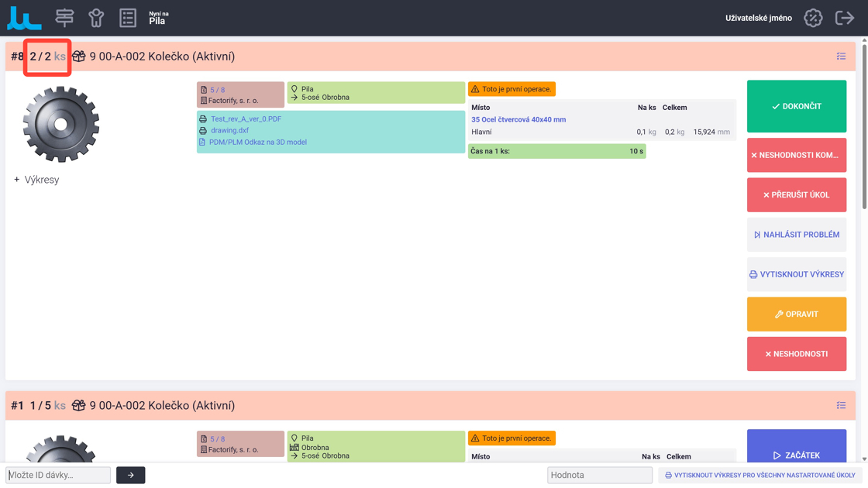
Task: Open the task list icon in header
Action: [x=128, y=18]
